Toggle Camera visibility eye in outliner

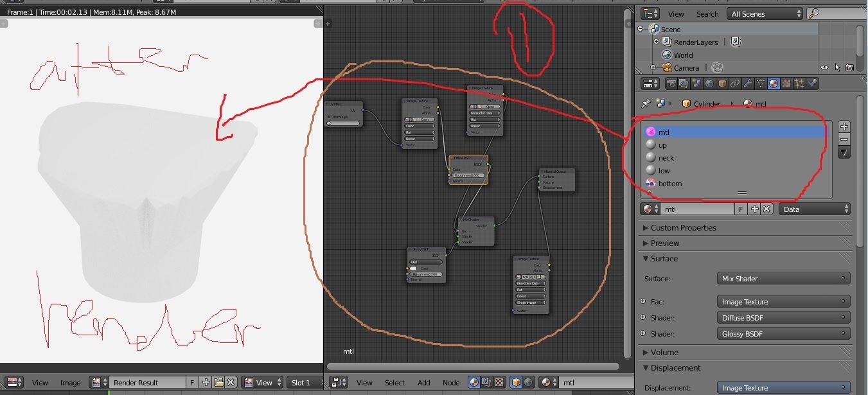824,67
